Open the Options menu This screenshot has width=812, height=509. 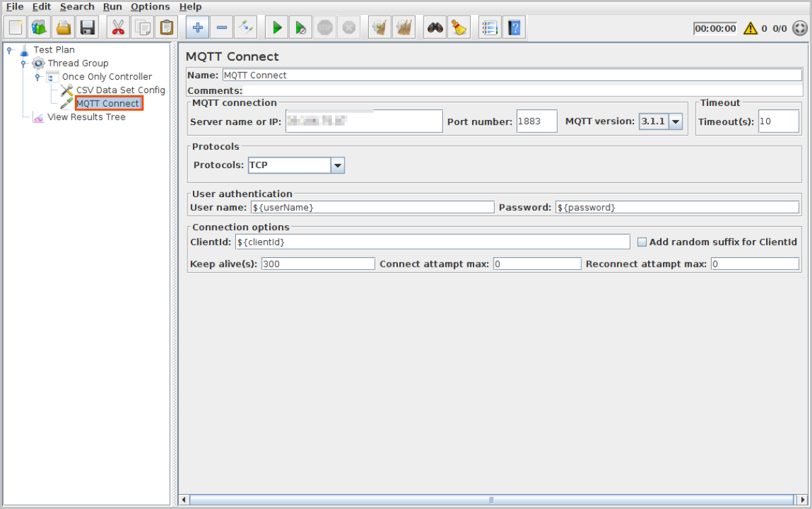click(150, 7)
